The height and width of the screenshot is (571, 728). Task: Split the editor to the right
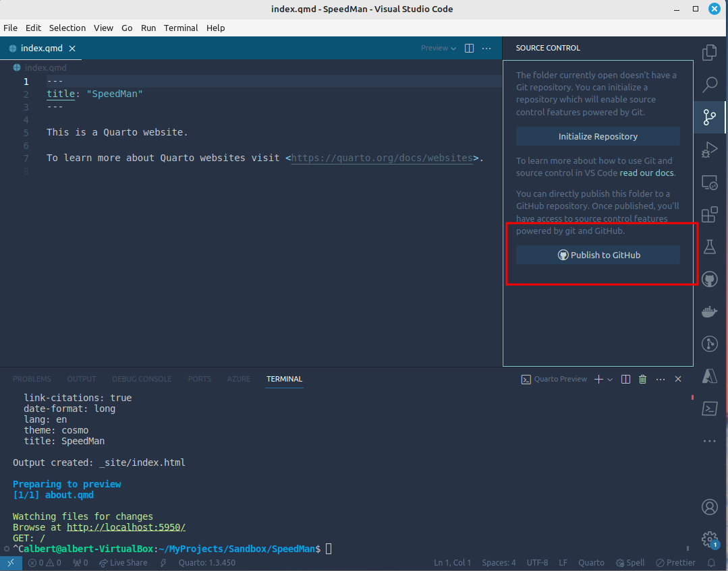[470, 49]
